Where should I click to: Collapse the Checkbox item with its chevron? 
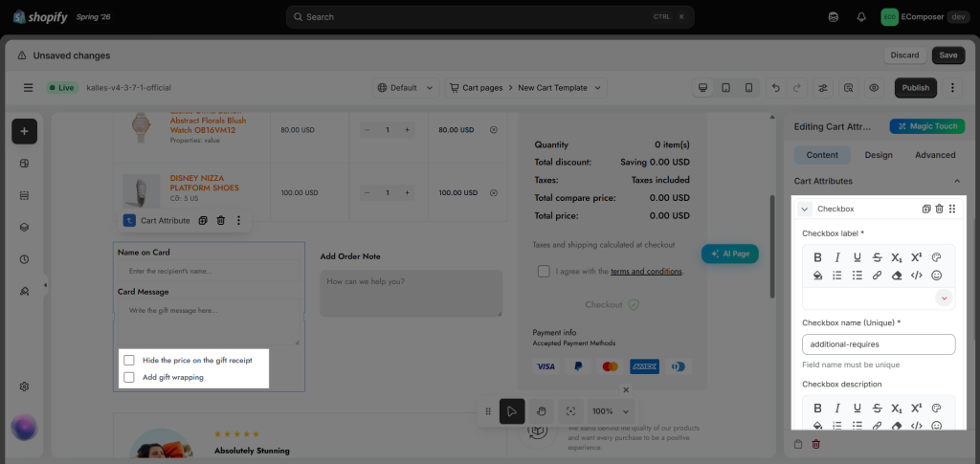(805, 210)
